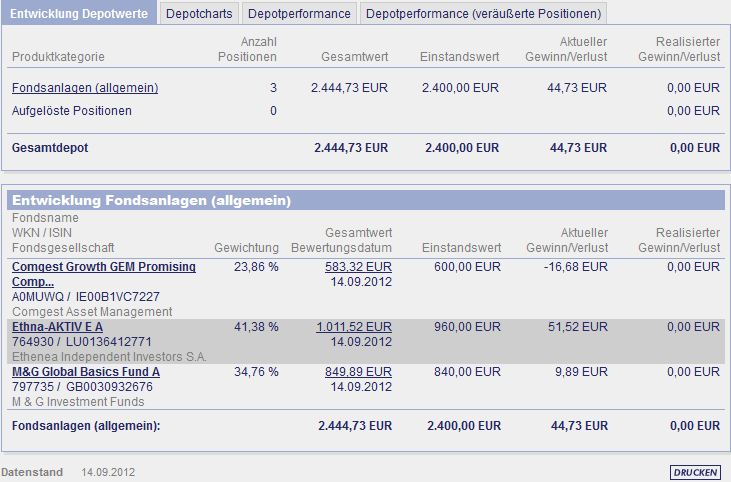Click the Entwicklung Depotwerte tab
Viewport: 731px width, 482px height.
tap(79, 14)
